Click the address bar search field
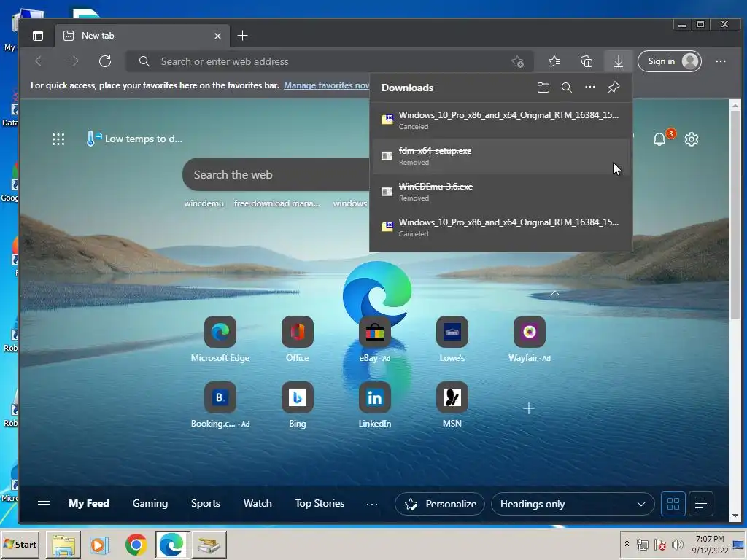The image size is (747, 560). 329,61
